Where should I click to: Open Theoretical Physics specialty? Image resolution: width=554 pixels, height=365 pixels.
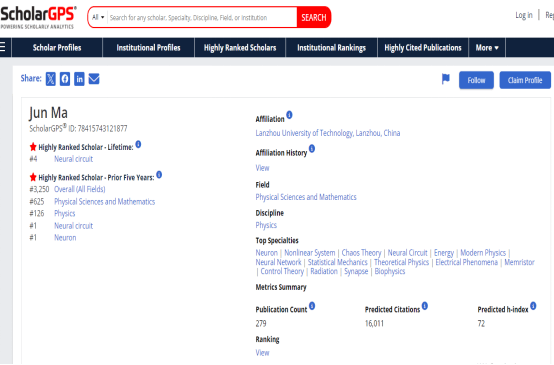pos(401,262)
